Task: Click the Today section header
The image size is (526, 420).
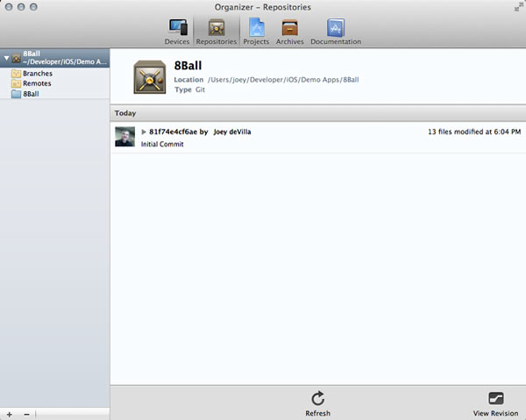Action: pos(318,113)
